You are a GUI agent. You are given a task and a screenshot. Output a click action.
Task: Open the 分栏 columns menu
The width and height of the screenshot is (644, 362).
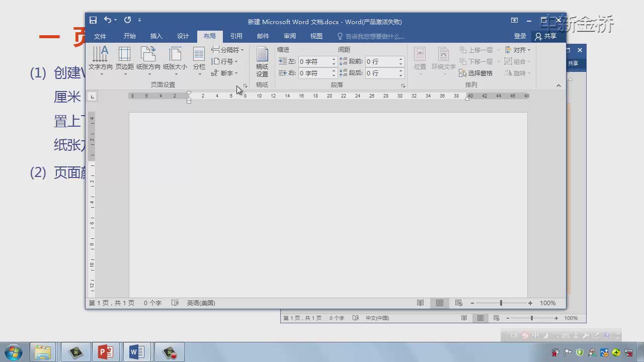tap(199, 60)
